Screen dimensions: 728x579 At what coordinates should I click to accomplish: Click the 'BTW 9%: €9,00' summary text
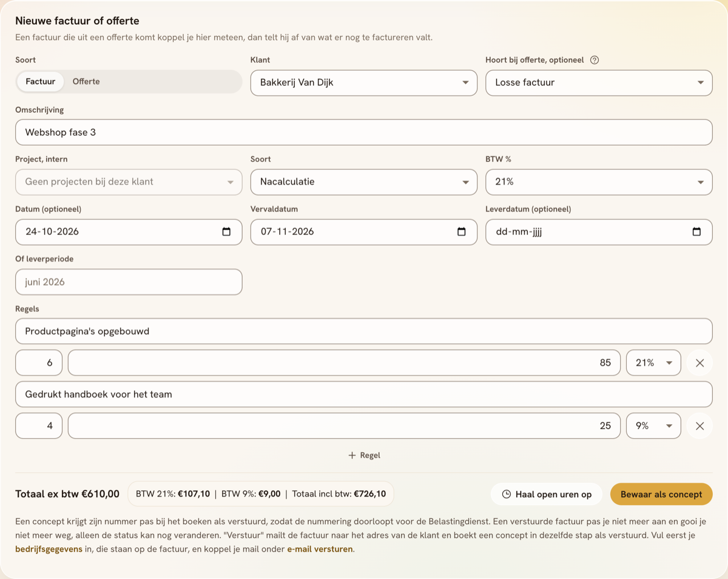tap(251, 494)
